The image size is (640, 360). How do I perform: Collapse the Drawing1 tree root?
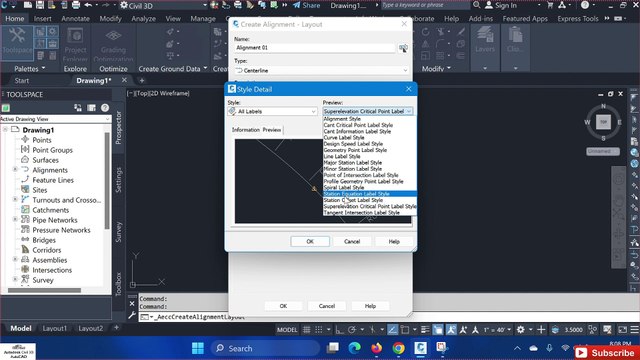(x=5, y=129)
